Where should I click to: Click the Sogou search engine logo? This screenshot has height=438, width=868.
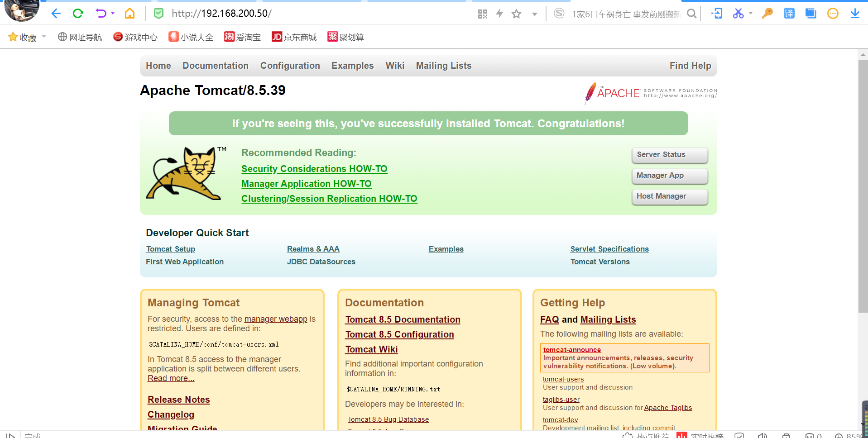tap(559, 14)
